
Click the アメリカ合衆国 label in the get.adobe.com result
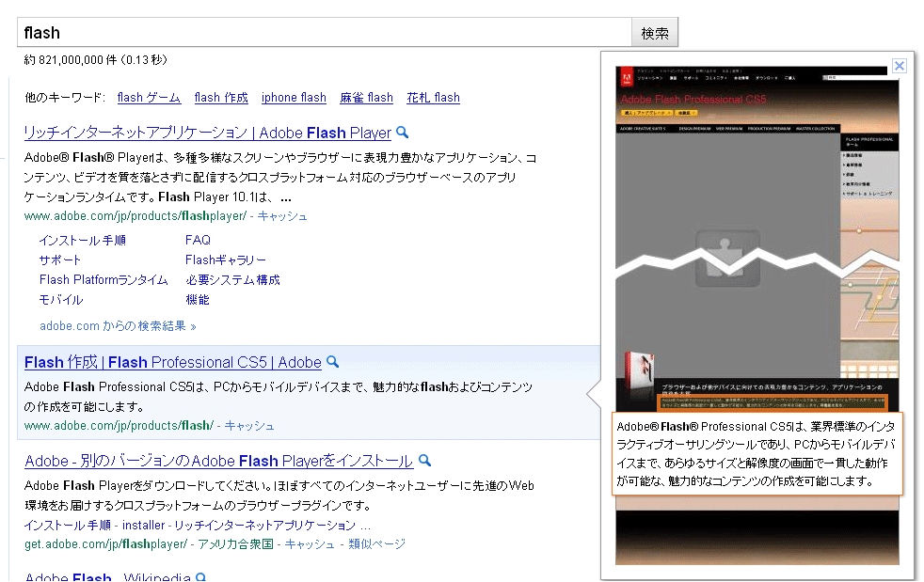pos(236,543)
